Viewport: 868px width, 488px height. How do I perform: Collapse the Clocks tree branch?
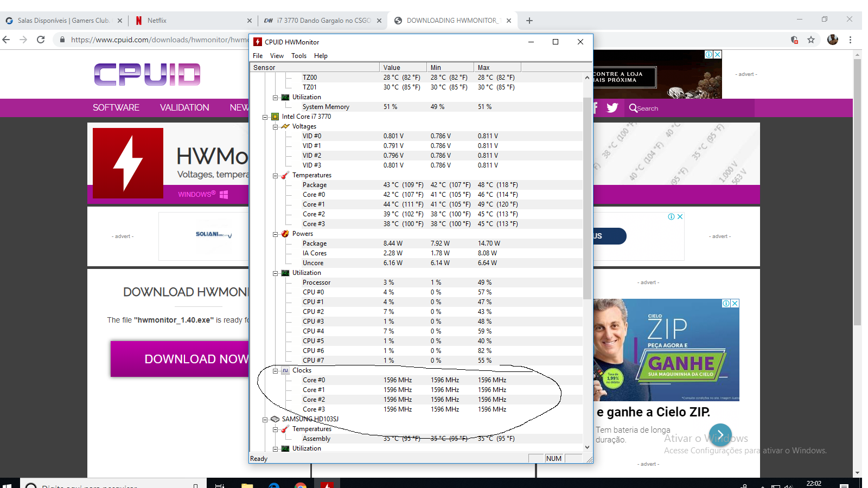tap(276, 370)
